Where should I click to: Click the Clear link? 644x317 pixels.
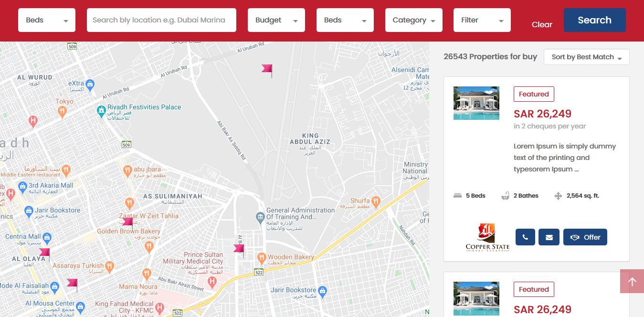[x=542, y=24]
